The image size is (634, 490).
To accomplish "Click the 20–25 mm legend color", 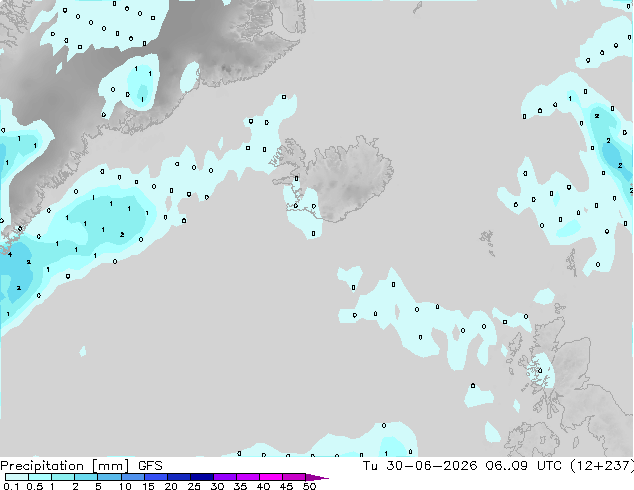I will (178, 477).
